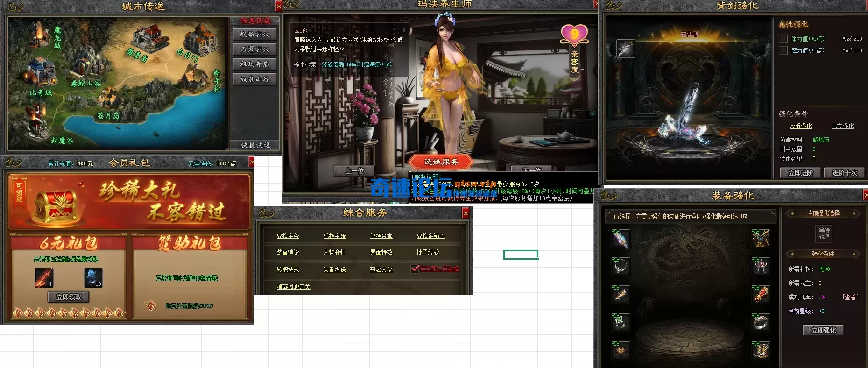
Task: Click the [查看] success rate link
Action: coord(851,297)
